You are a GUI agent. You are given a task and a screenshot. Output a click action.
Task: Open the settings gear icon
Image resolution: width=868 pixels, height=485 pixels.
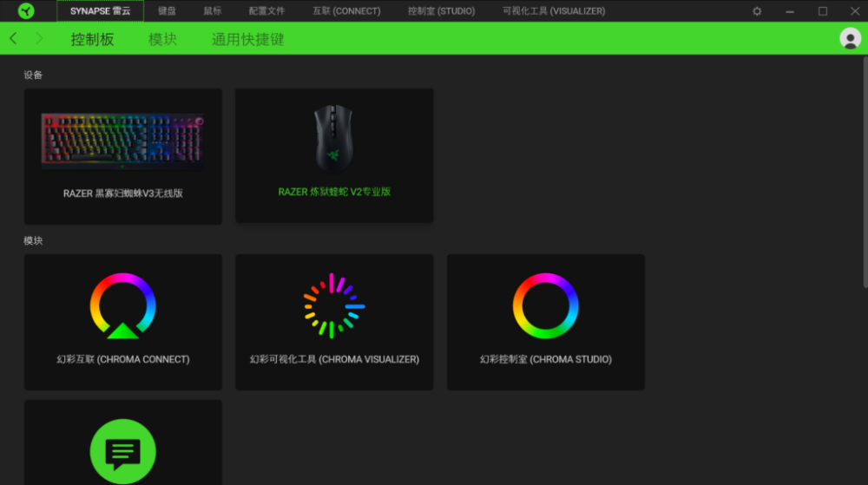[757, 11]
